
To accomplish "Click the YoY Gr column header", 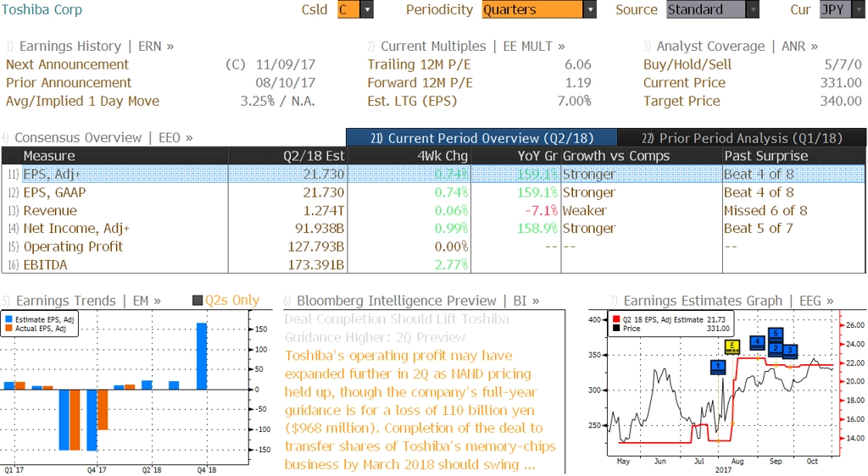I will click(x=516, y=156).
